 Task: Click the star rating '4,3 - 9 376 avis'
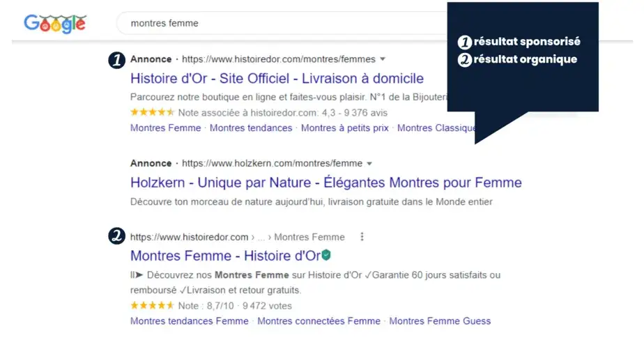[259, 112]
